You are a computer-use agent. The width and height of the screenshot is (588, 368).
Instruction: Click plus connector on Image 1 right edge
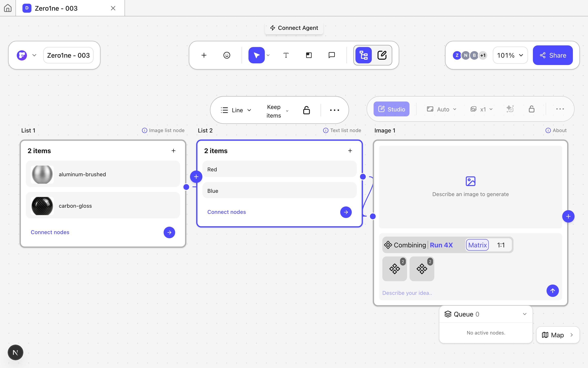pyautogui.click(x=568, y=216)
